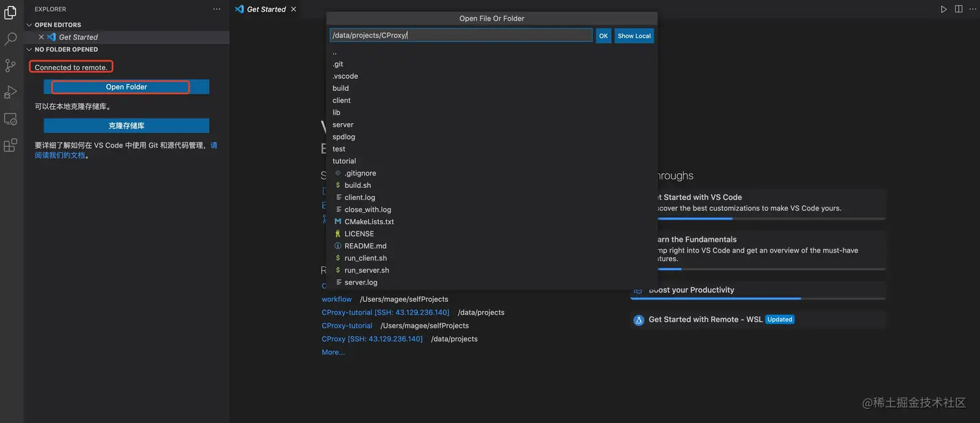The width and height of the screenshot is (980, 423).
Task: Select the LICENSE file entry
Action: click(492, 233)
